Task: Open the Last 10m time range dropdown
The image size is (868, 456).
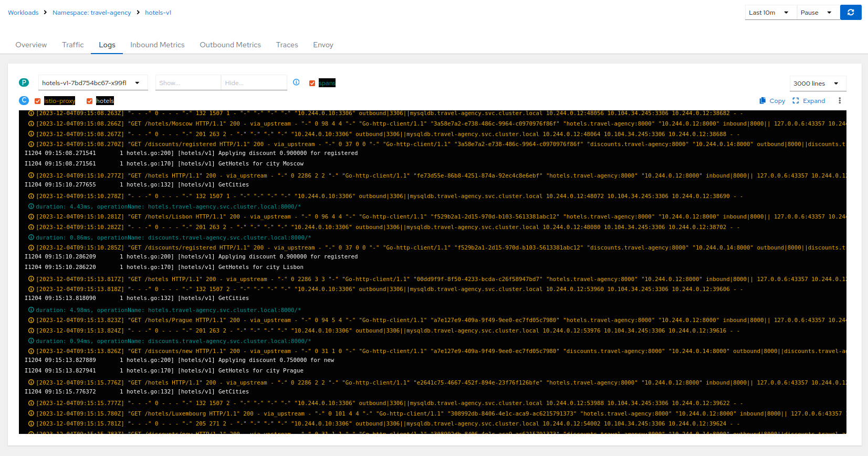Action: 769,13
